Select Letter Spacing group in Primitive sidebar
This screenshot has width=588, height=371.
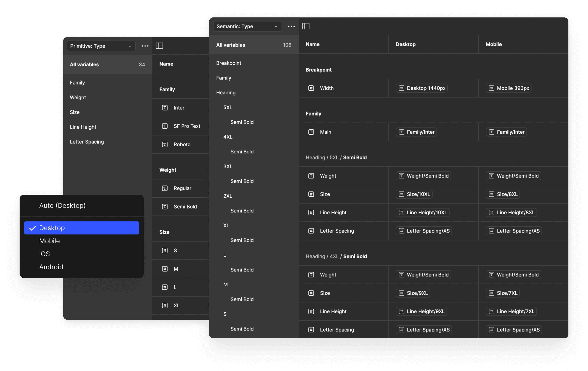pos(87,142)
